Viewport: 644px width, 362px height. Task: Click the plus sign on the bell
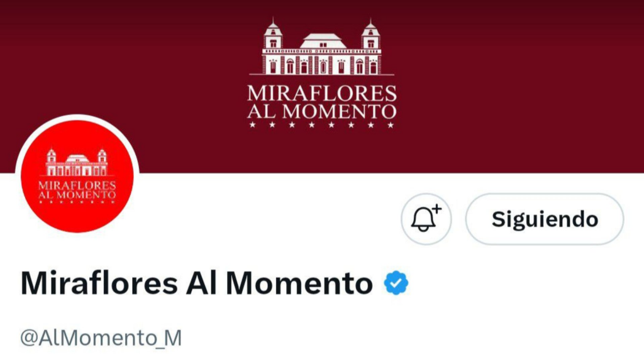point(436,209)
